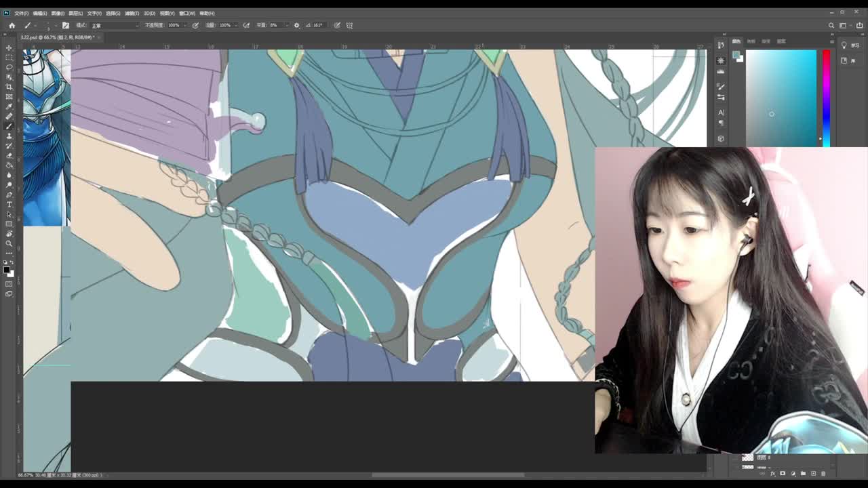Select the Rectangular Marquee tool
868x488 pixels.
coord(9,57)
